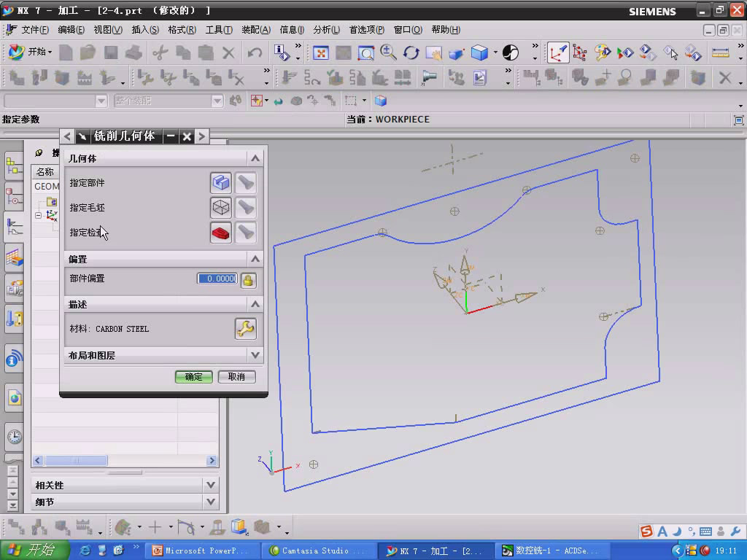Click the 名称 column header
Image resolution: width=747 pixels, height=560 pixels.
click(45, 172)
